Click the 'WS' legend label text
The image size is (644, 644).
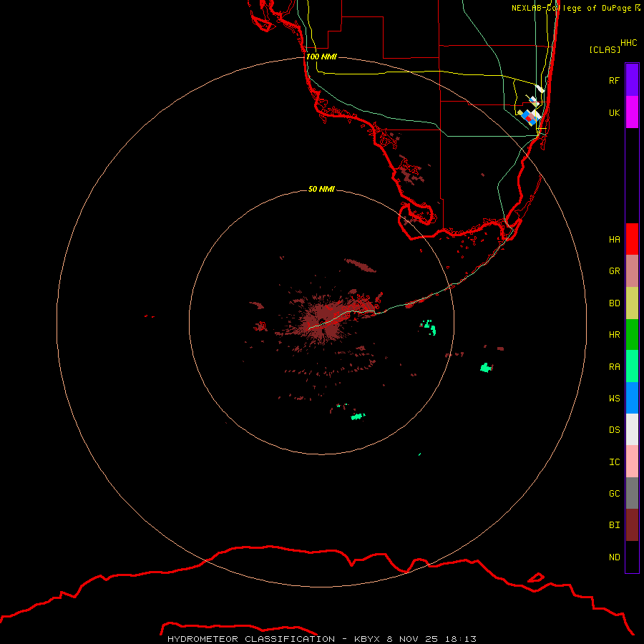(614, 398)
